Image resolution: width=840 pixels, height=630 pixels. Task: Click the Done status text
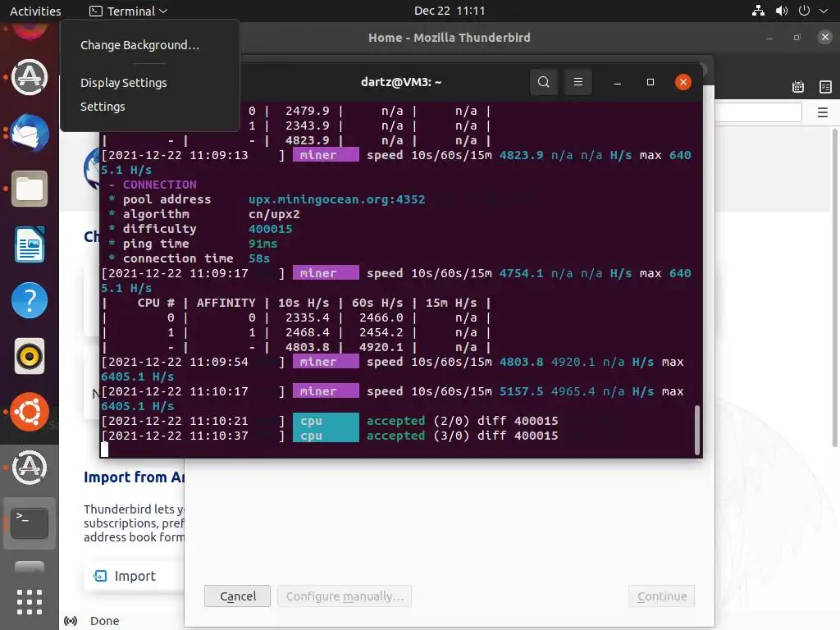[x=104, y=621]
